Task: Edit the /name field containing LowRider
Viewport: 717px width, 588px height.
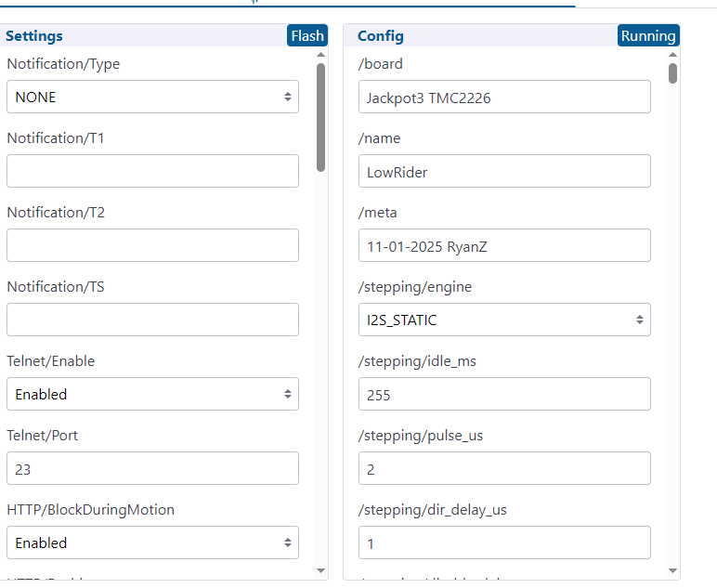Action: 504,171
